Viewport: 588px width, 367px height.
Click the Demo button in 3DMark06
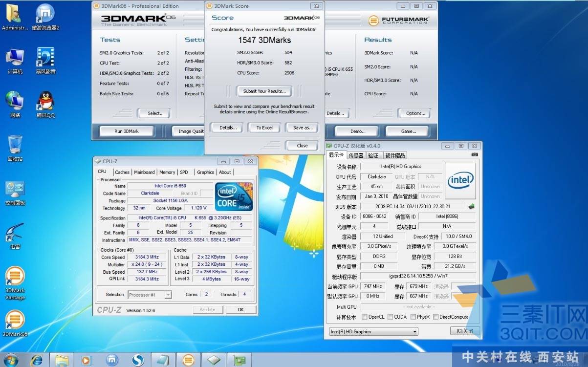[x=358, y=131]
